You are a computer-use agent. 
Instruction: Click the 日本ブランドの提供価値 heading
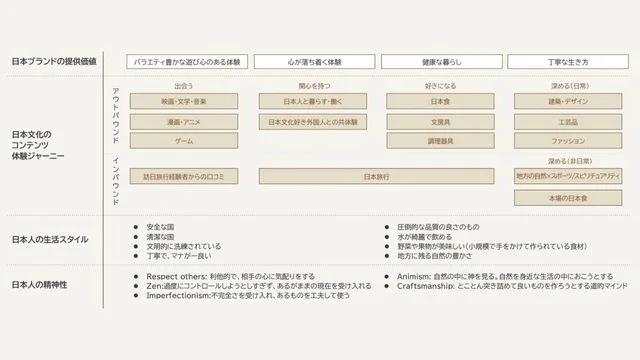(54, 62)
